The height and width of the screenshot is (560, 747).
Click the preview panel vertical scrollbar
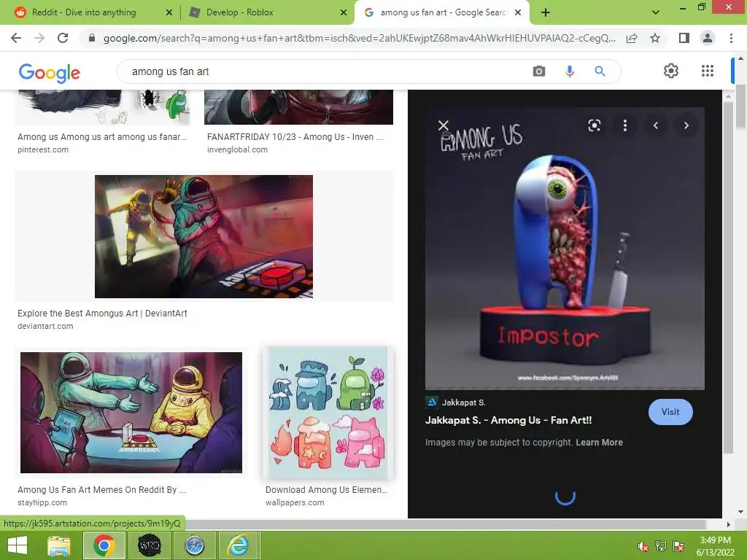[x=727, y=276]
